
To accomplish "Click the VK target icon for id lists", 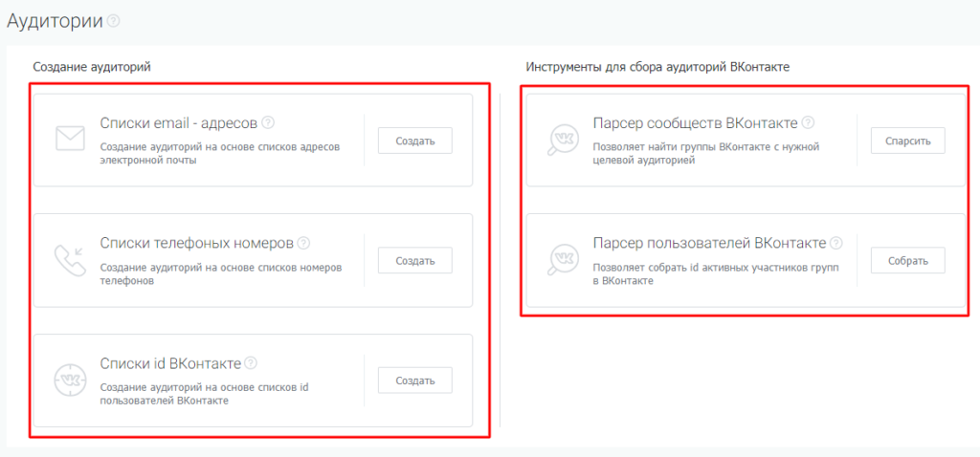I will click(70, 380).
